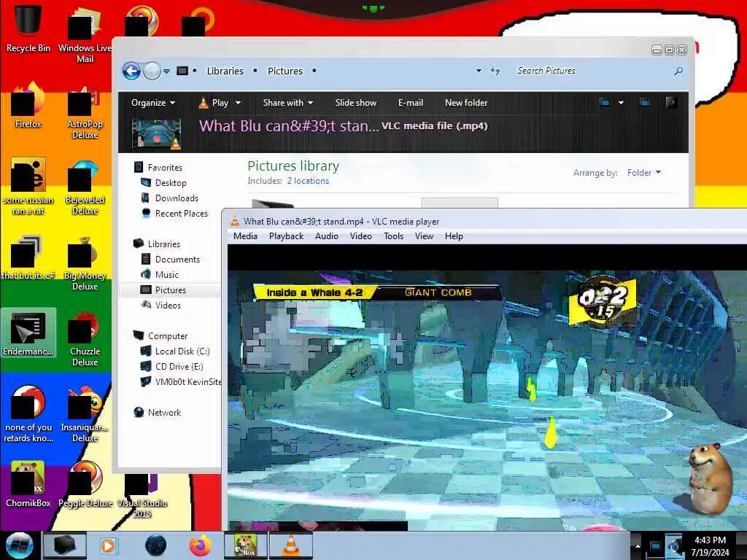The width and height of the screenshot is (747, 560).
Task: Open the Change view dropdown arrow
Action: pos(621,102)
